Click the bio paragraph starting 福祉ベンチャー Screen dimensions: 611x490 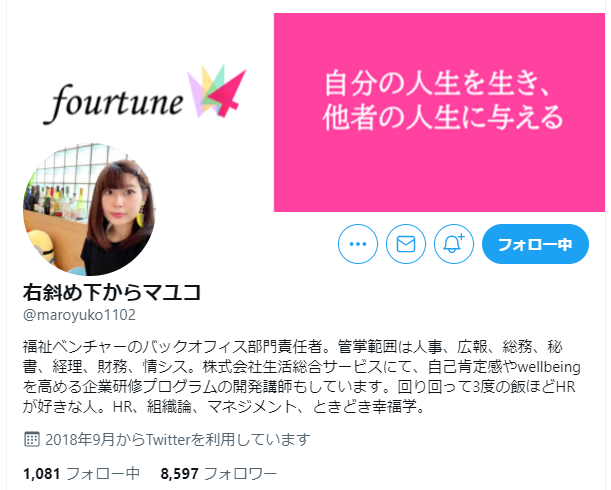[x=302, y=377]
